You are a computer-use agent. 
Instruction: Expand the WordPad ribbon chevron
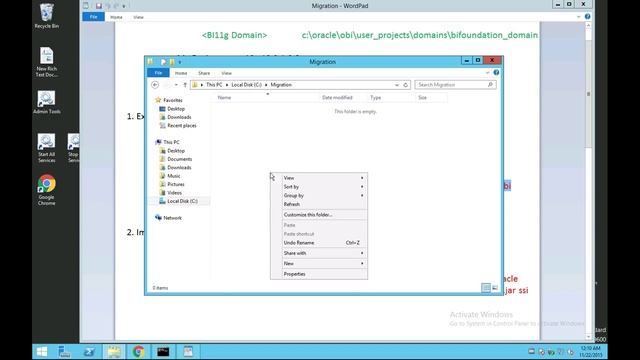578,17
